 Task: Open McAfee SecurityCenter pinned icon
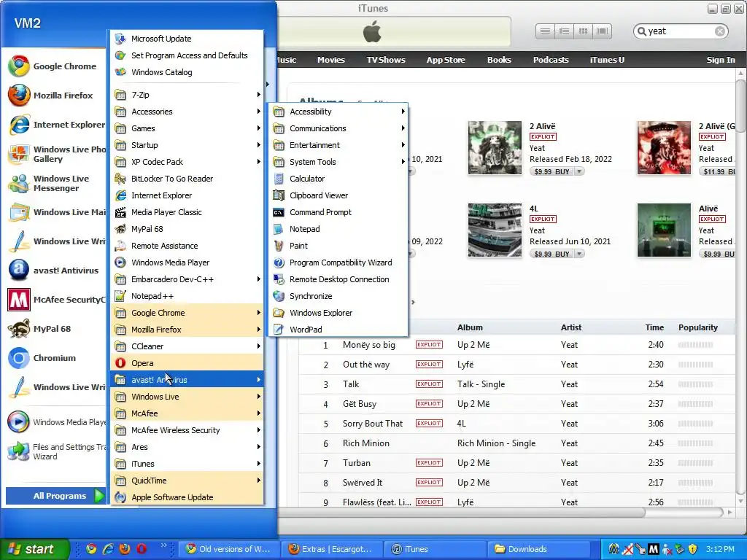(x=55, y=300)
